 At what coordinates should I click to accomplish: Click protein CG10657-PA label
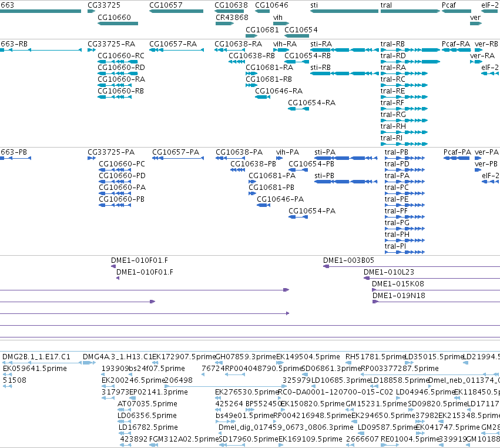176,152
